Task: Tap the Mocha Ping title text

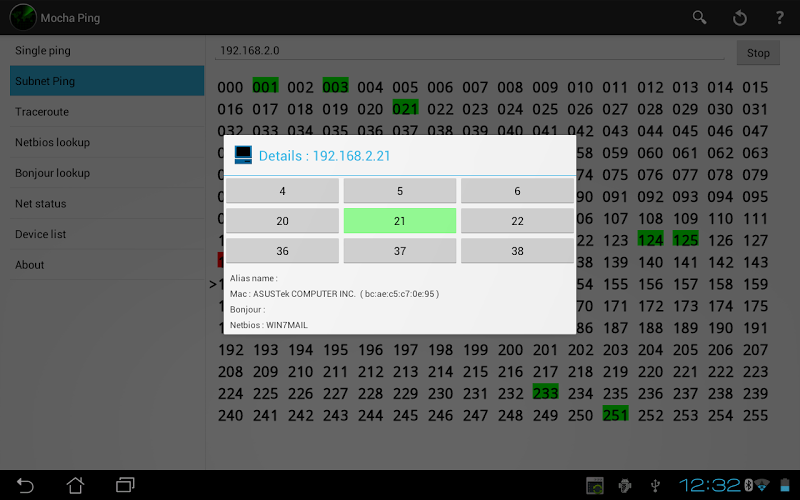Action: [70, 18]
